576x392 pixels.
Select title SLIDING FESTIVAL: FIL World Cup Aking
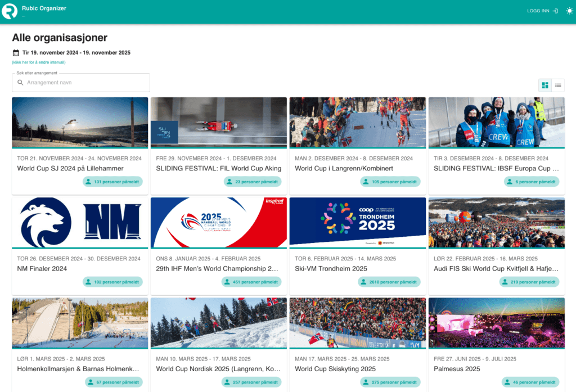tap(219, 169)
